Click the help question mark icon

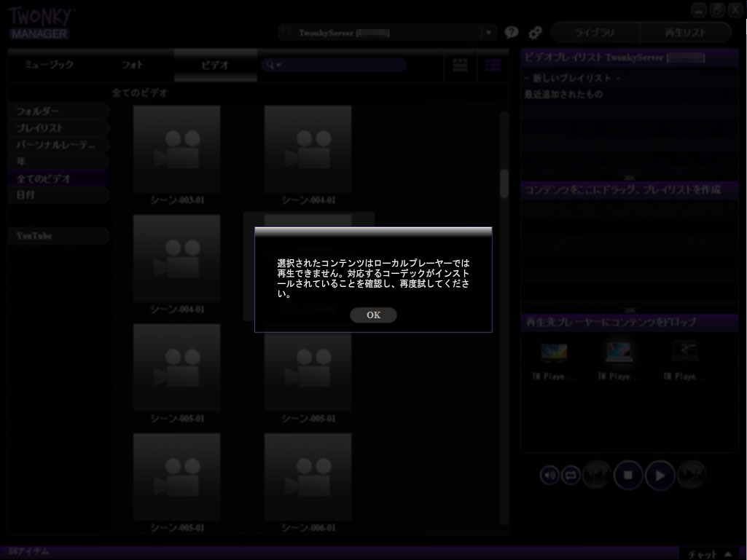coord(512,32)
